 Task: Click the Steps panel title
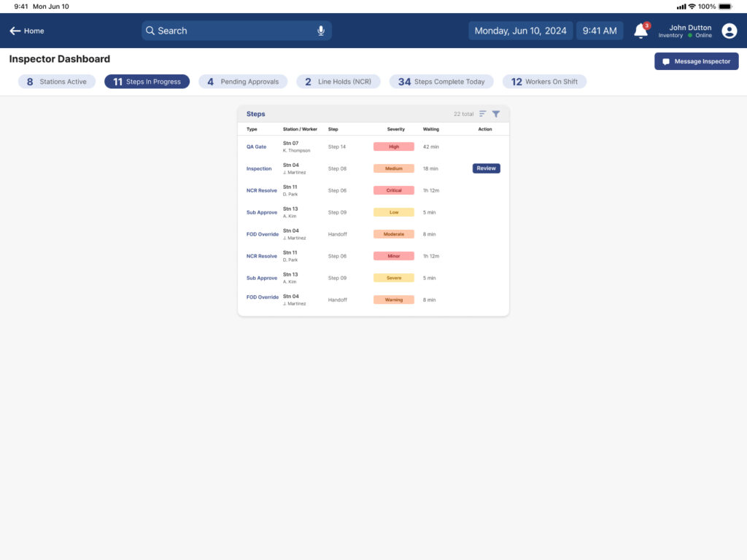[x=256, y=114]
